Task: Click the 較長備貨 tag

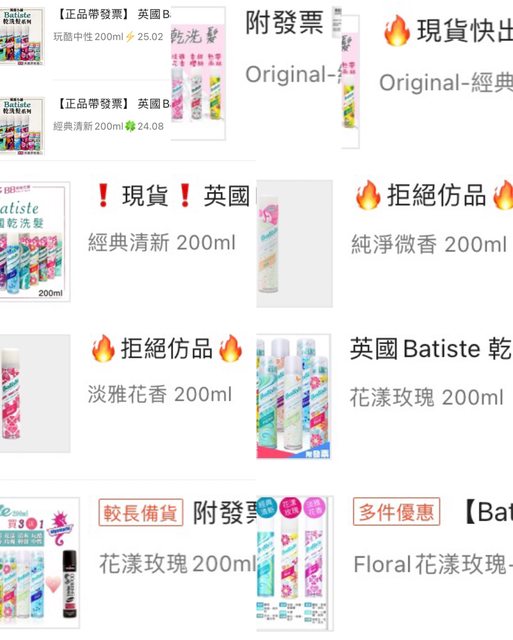Action: [x=140, y=512]
